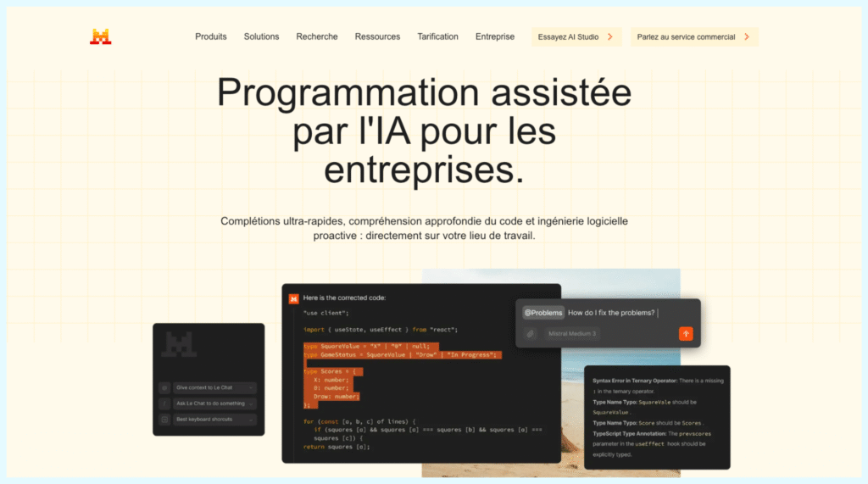Click the @Problems tag in the prompt
868x484 pixels.
pyautogui.click(x=543, y=313)
